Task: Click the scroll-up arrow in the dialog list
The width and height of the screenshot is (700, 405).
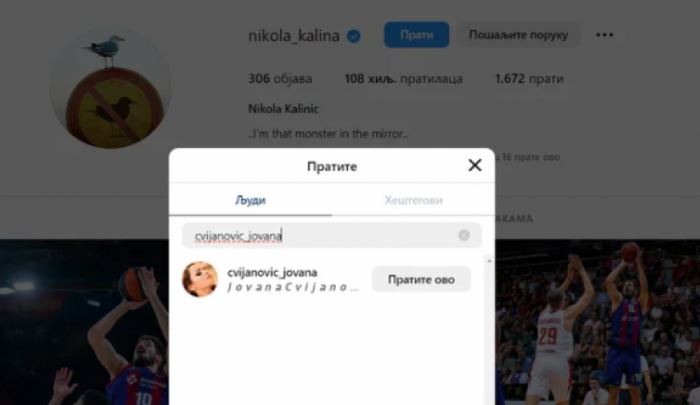Action: pos(489,260)
